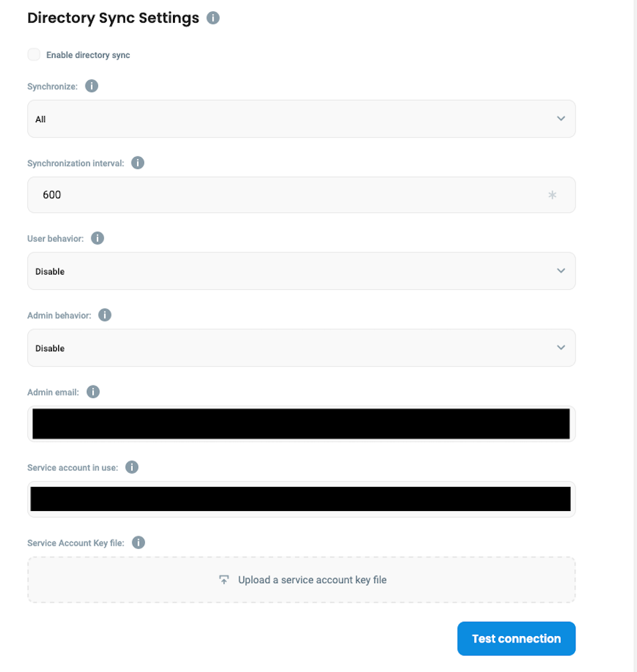Click info icon beside Directory Sync Settings heading
This screenshot has height=672, width=637.
coord(213,18)
